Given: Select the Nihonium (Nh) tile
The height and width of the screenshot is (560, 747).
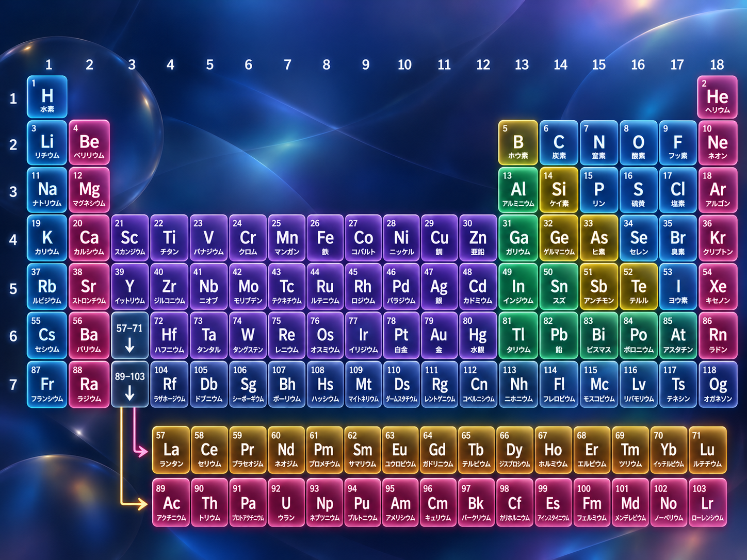Looking at the screenshot, I should 518,384.
